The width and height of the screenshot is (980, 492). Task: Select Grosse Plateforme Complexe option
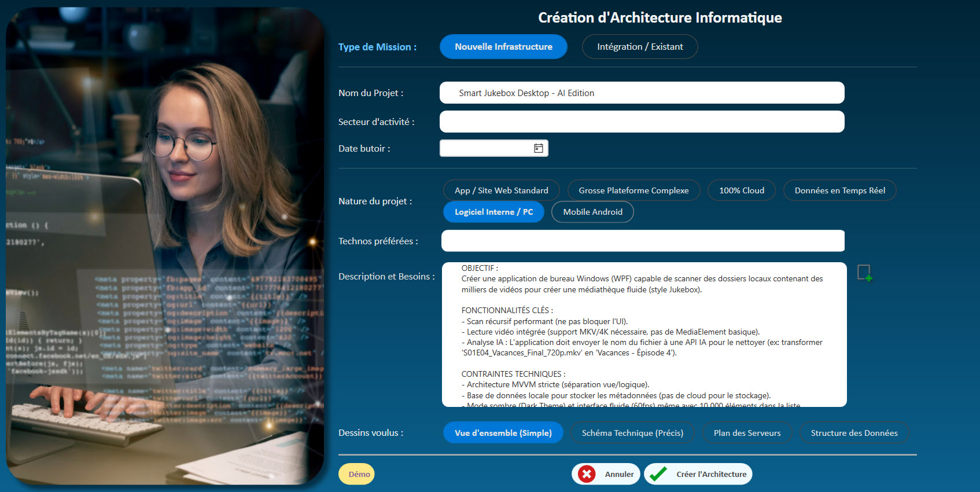click(633, 190)
